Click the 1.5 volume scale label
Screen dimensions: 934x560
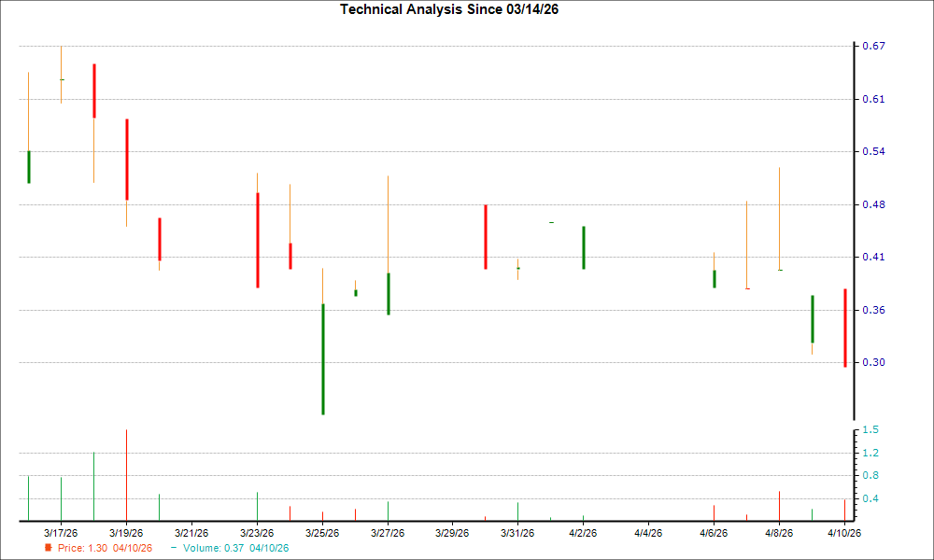pos(870,430)
